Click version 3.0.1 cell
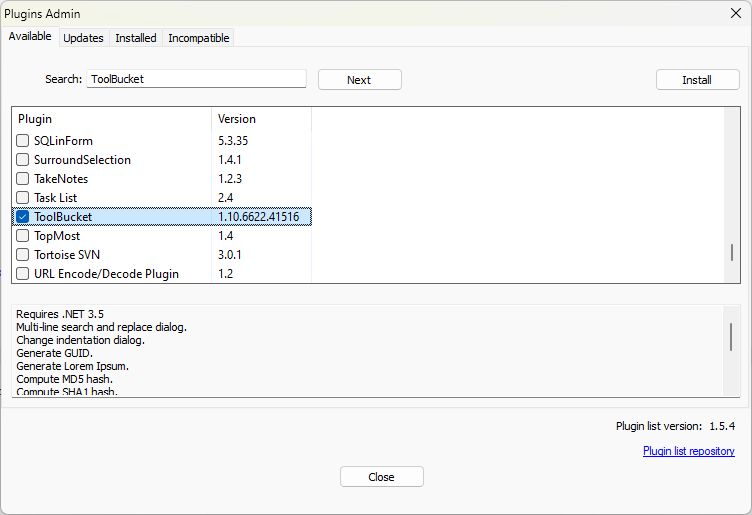The image size is (752, 515). tap(230, 255)
